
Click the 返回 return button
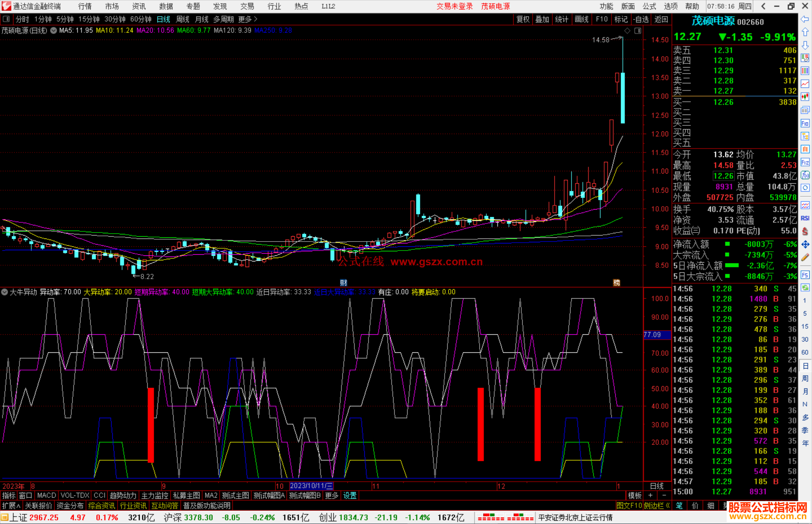(661, 19)
